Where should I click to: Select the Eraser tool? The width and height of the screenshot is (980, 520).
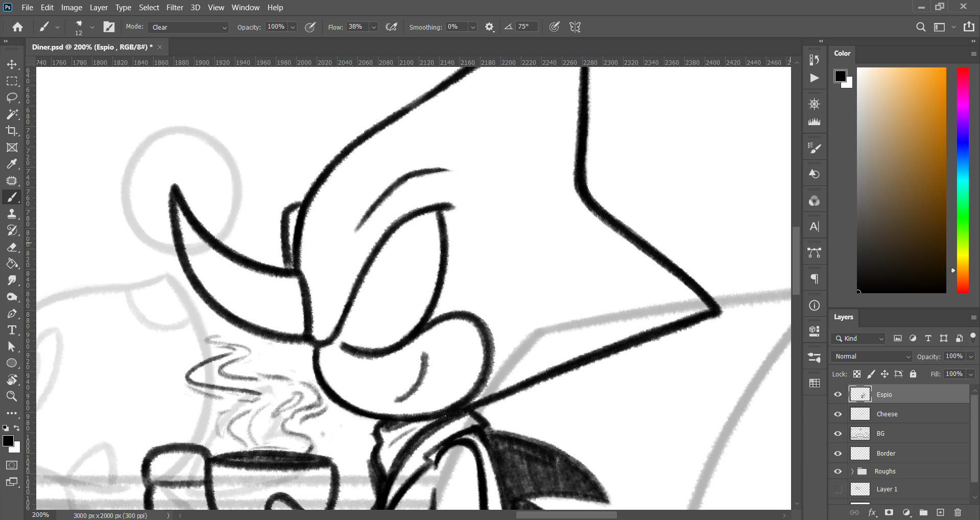click(x=12, y=247)
